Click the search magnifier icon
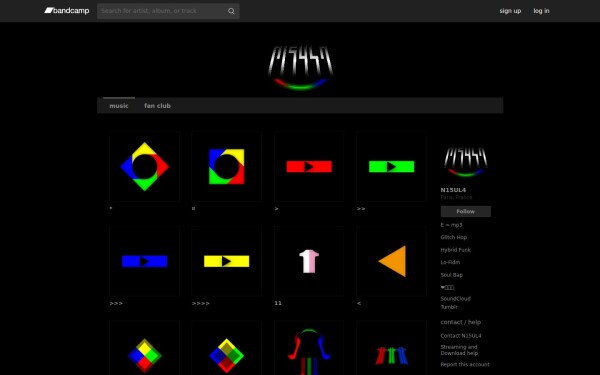This screenshot has width=600, height=375. pos(231,11)
